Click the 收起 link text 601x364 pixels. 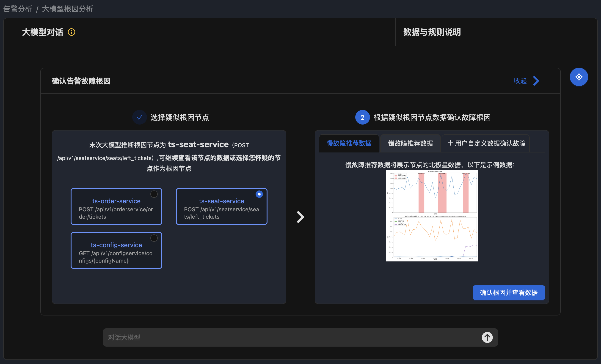point(520,81)
